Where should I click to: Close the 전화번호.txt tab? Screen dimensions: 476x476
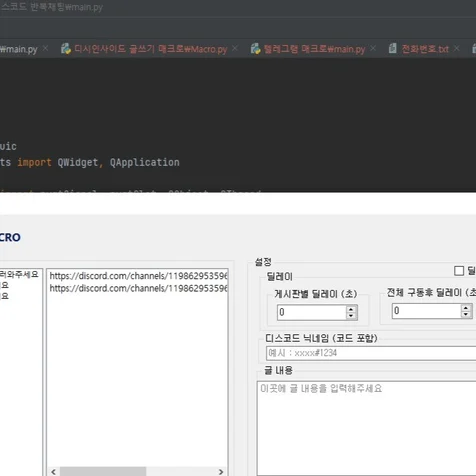[x=457, y=48]
